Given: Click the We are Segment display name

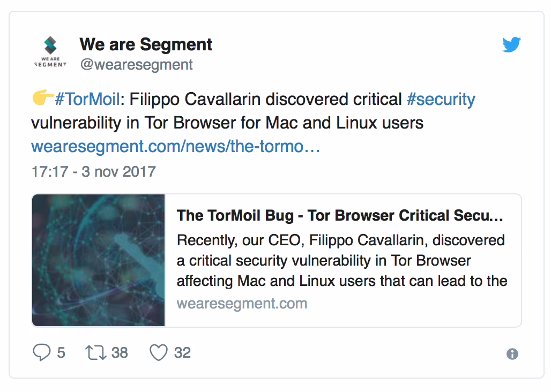Looking at the screenshot, I should (x=146, y=44).
